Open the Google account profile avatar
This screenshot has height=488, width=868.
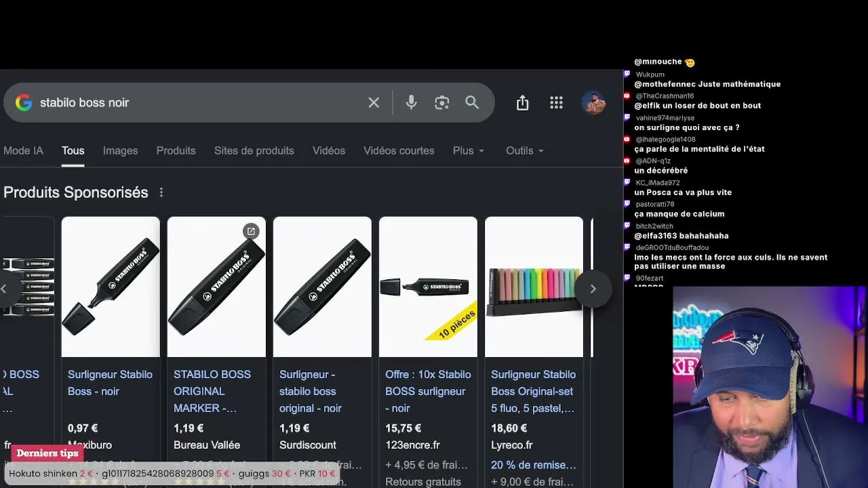[x=593, y=102]
